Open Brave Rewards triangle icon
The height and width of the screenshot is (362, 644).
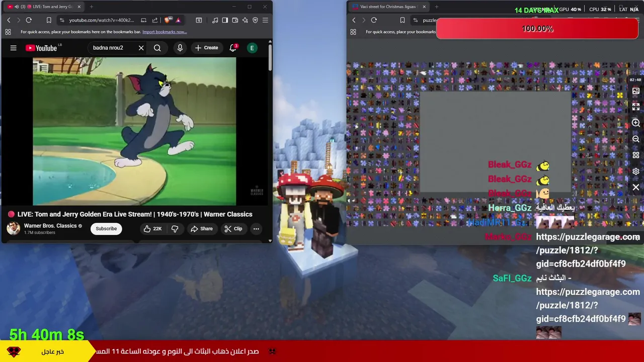point(178,20)
